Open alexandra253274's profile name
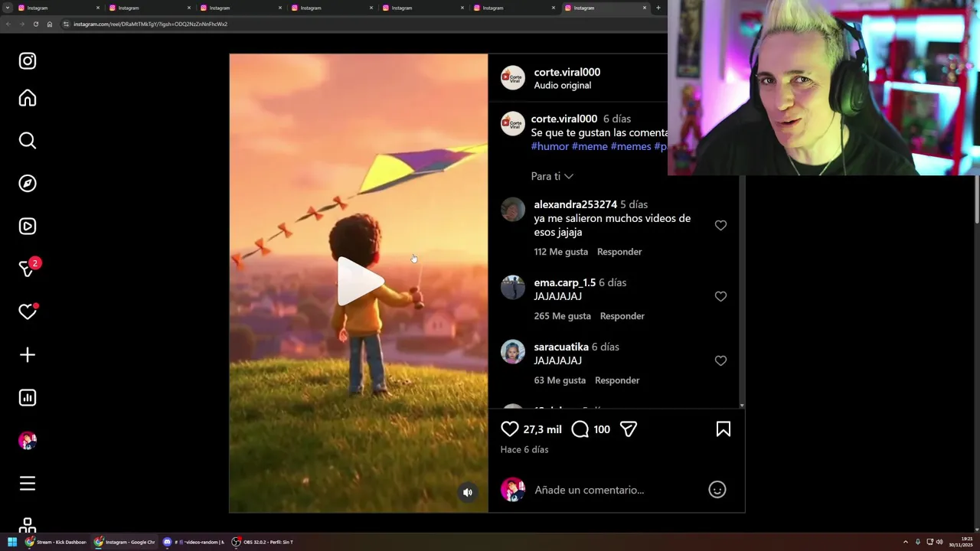 click(x=576, y=204)
